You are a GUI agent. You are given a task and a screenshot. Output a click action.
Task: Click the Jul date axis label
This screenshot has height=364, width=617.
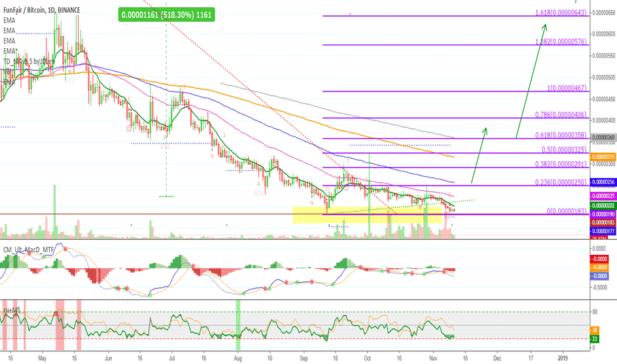pos(171,358)
